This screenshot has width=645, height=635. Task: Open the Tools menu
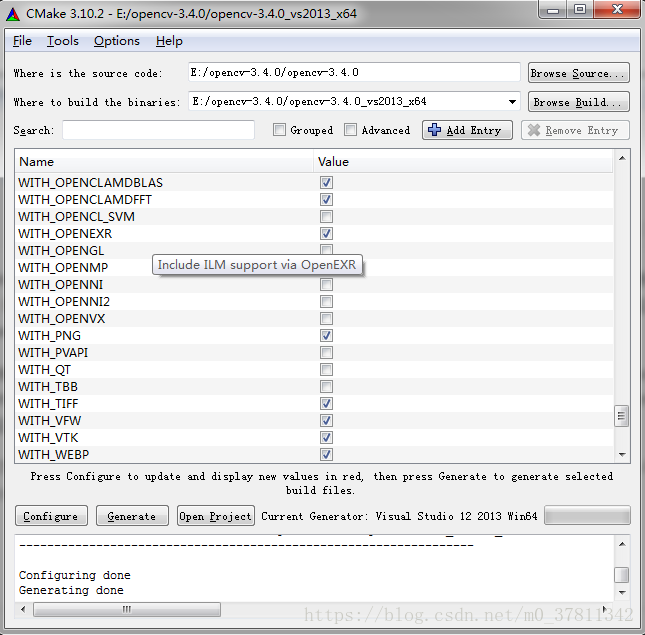(x=63, y=41)
